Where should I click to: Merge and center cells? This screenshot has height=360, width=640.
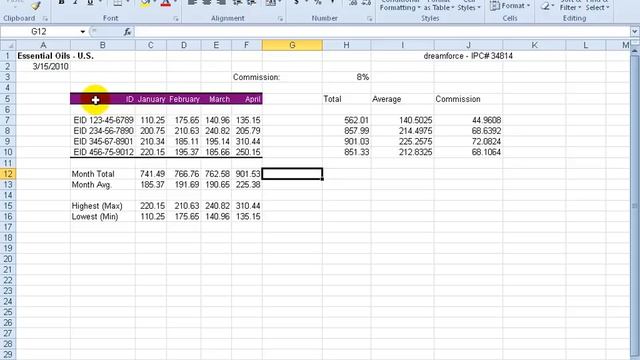270,3
